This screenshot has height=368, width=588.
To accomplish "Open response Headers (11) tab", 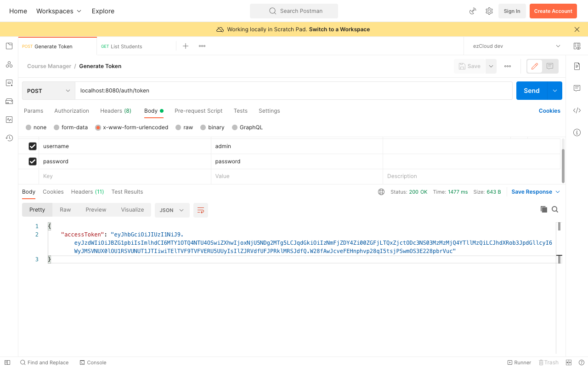I will click(87, 192).
